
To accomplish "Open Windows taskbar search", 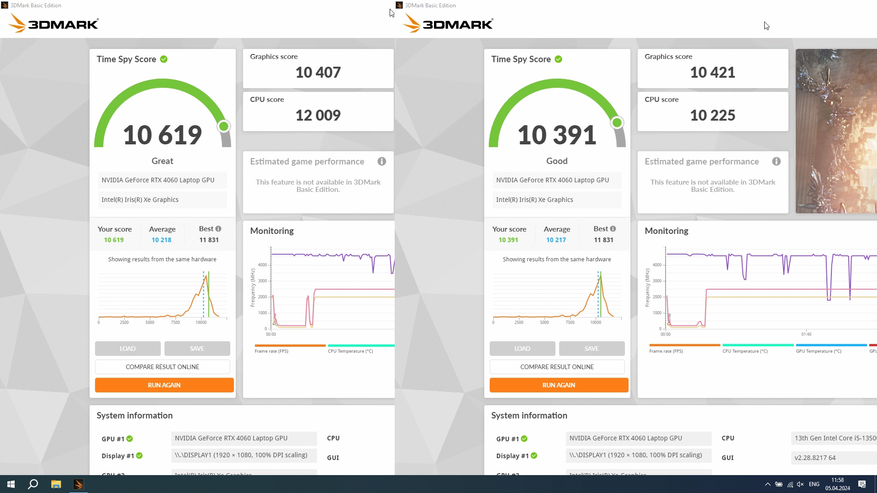I will tap(33, 484).
